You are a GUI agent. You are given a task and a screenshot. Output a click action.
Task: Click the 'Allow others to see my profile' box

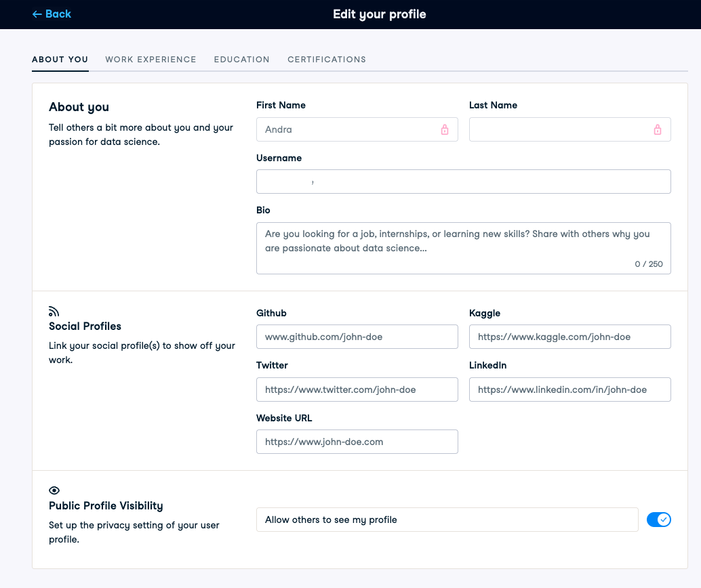coord(447,520)
